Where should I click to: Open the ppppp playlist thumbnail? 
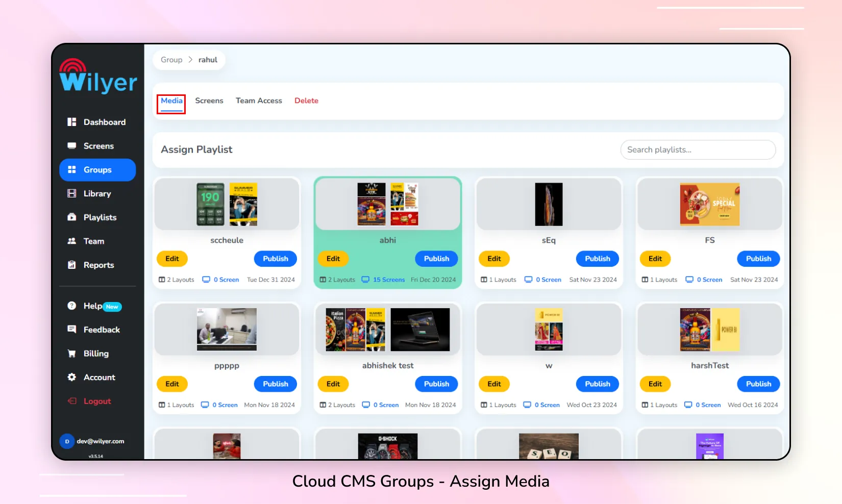(227, 330)
